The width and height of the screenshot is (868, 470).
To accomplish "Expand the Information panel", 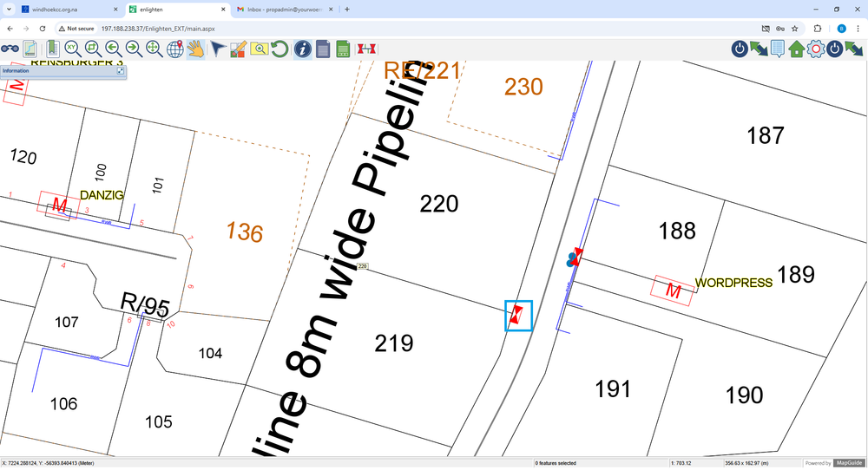I will pos(121,71).
